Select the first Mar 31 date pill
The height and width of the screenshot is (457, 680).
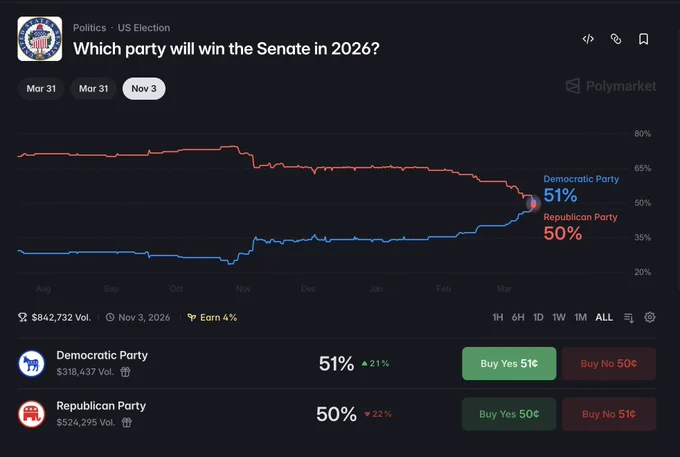41,88
